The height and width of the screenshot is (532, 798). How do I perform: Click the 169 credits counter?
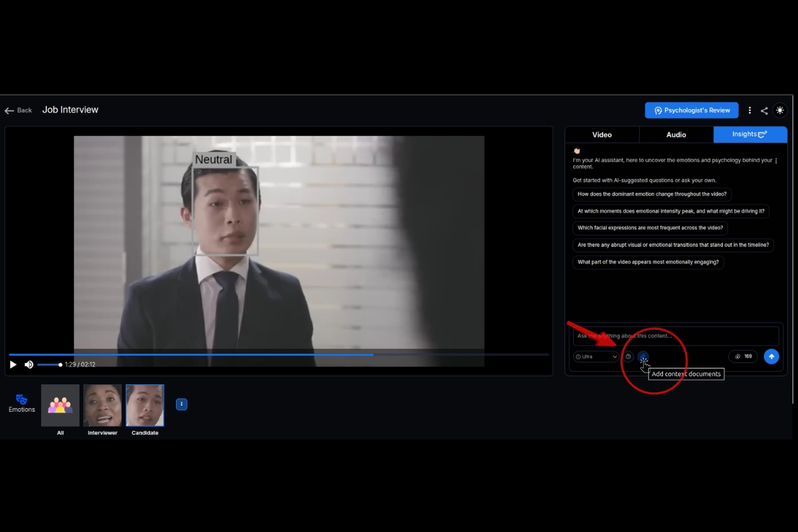(x=743, y=356)
